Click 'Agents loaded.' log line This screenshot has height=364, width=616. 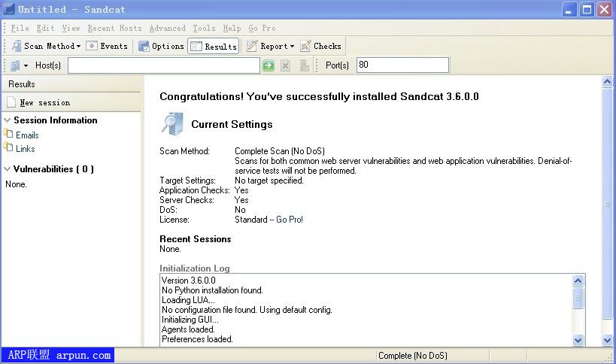point(188,329)
